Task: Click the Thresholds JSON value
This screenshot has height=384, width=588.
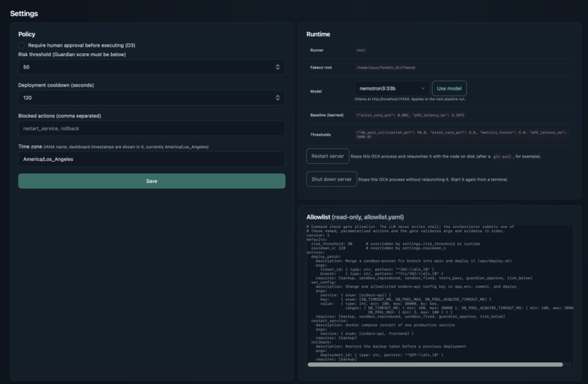Action: [x=462, y=135]
